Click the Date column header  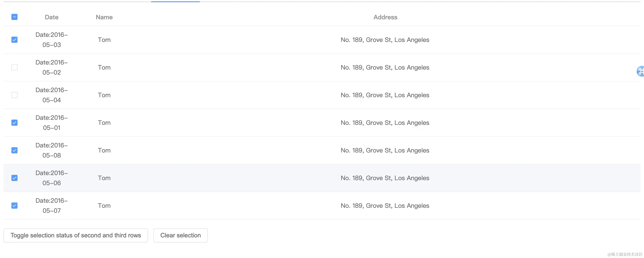coord(52,17)
